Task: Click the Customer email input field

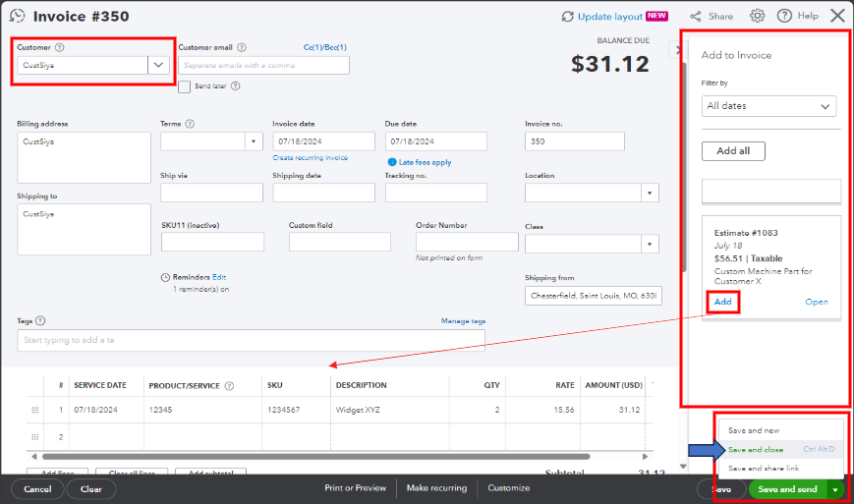Action: [263, 65]
